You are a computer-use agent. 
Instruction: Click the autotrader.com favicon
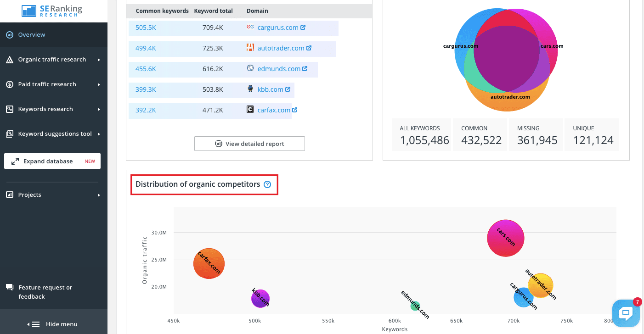tap(250, 47)
